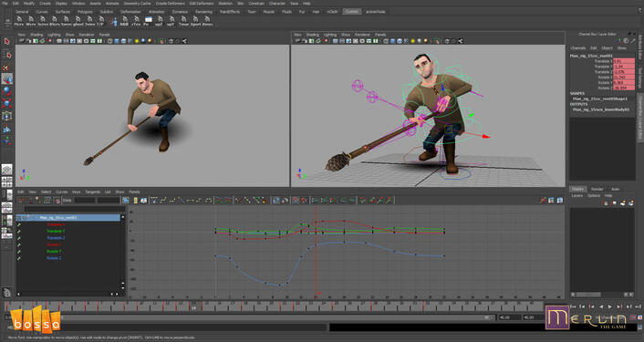Select Man_rig root node in graph outliner
Image resolution: width=644 pixels, height=342 pixels.
tap(68, 218)
